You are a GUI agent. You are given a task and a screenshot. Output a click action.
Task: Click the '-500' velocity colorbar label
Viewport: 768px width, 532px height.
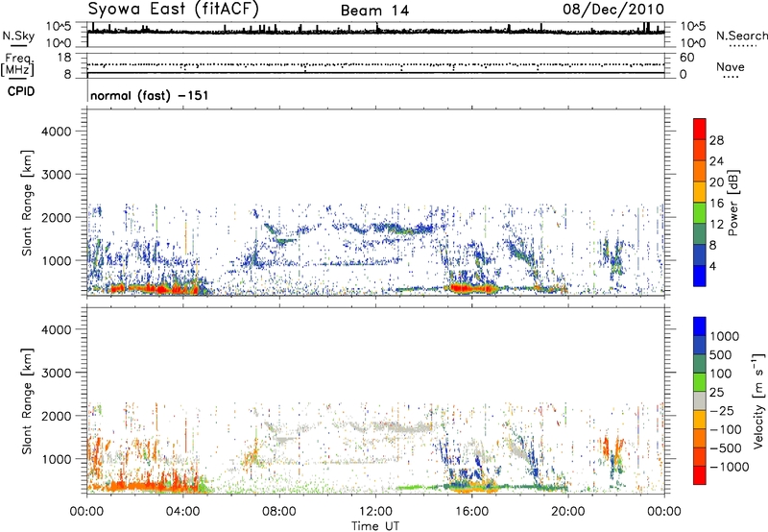726,448
